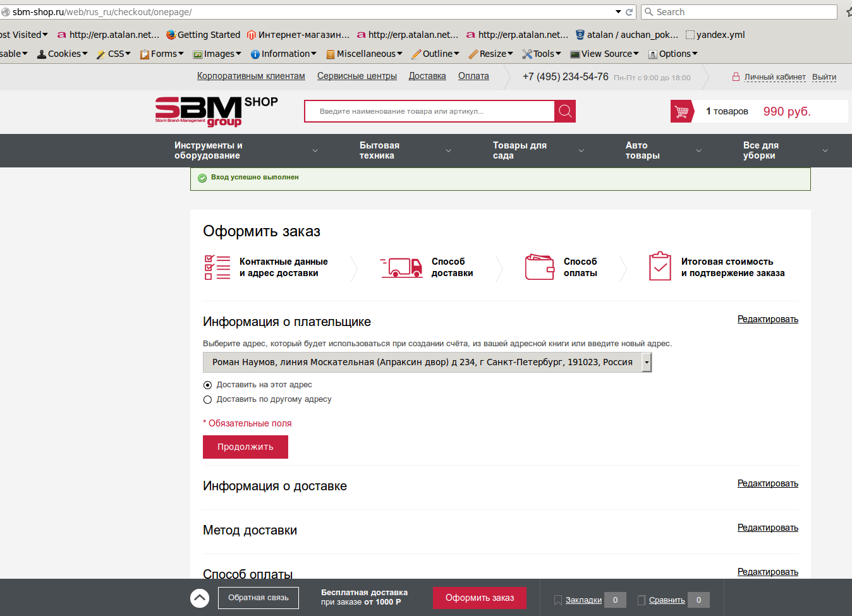Select 'Доставить по другому адресу' radio
The width and height of the screenshot is (852, 616).
pyautogui.click(x=207, y=399)
